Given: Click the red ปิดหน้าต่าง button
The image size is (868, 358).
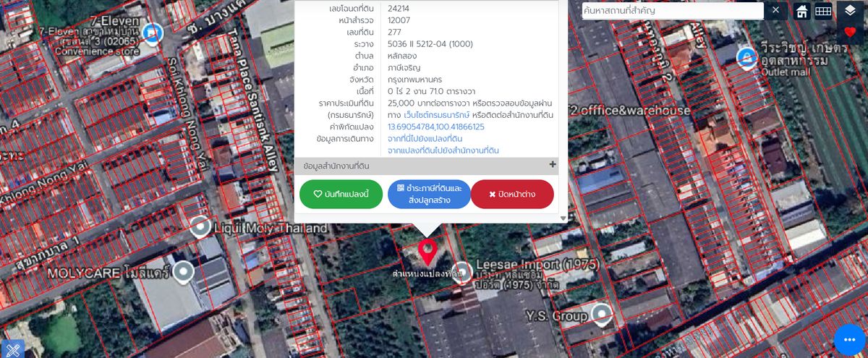Looking at the screenshot, I should pos(512,195).
